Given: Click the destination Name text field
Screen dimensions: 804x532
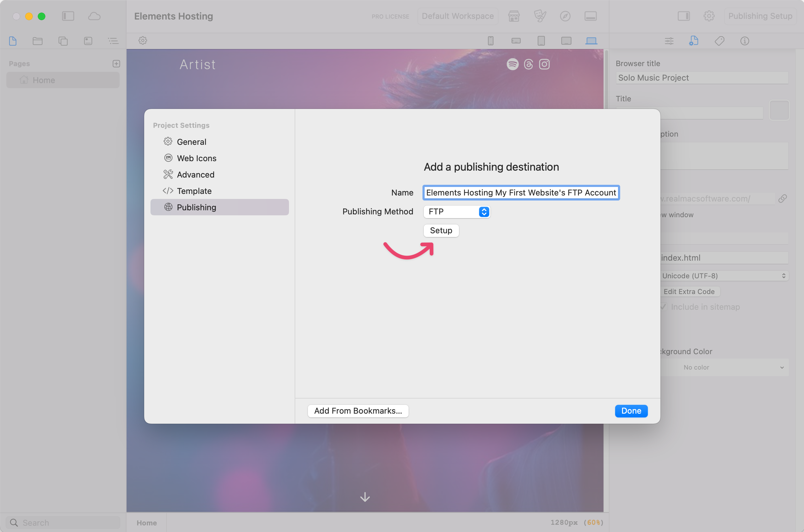Looking at the screenshot, I should click(521, 193).
